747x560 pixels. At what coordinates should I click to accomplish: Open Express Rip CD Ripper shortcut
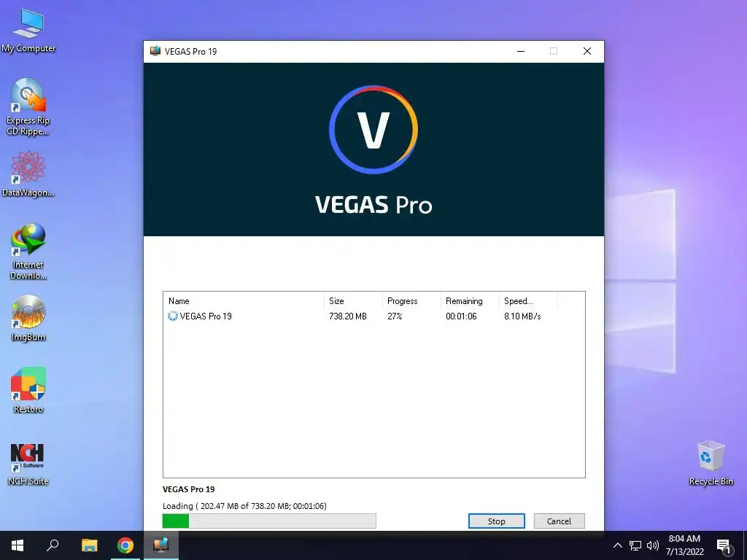(x=28, y=106)
